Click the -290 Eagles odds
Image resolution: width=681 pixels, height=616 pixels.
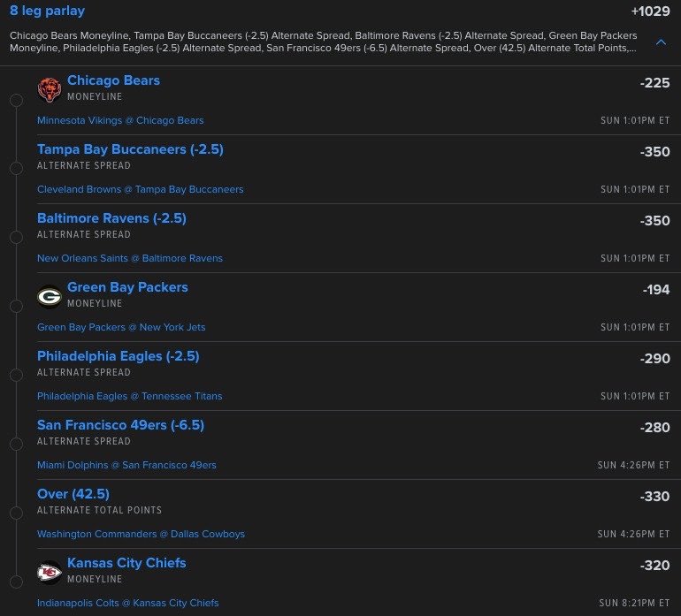655,359
